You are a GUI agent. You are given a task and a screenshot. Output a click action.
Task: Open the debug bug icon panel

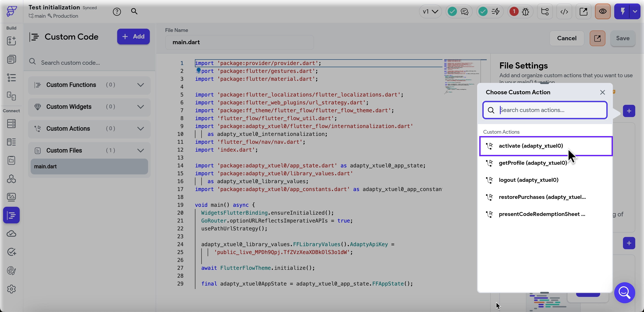coord(525,12)
